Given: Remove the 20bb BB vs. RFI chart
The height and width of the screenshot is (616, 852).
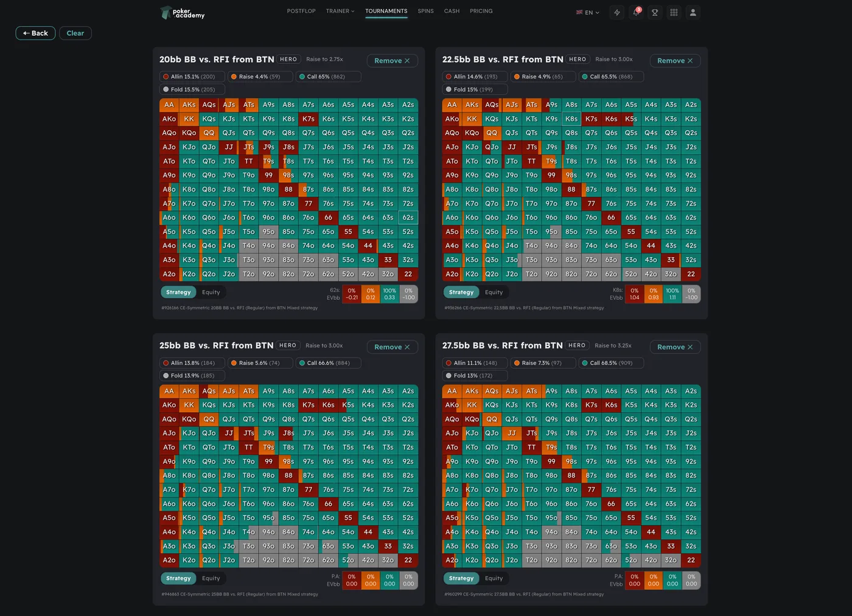Looking at the screenshot, I should coord(392,61).
